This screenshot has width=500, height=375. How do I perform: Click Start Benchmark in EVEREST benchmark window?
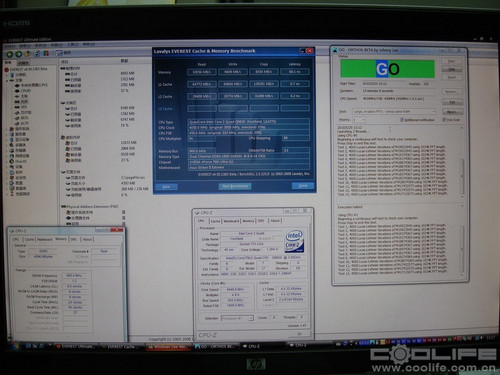(235, 186)
